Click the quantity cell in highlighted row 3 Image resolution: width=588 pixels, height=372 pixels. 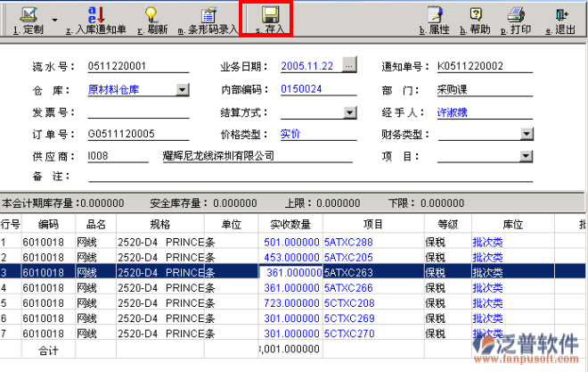tap(290, 272)
